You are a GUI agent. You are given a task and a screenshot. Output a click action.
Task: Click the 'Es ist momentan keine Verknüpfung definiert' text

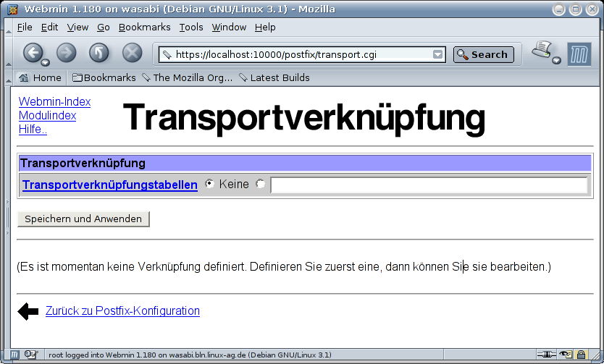click(x=284, y=266)
